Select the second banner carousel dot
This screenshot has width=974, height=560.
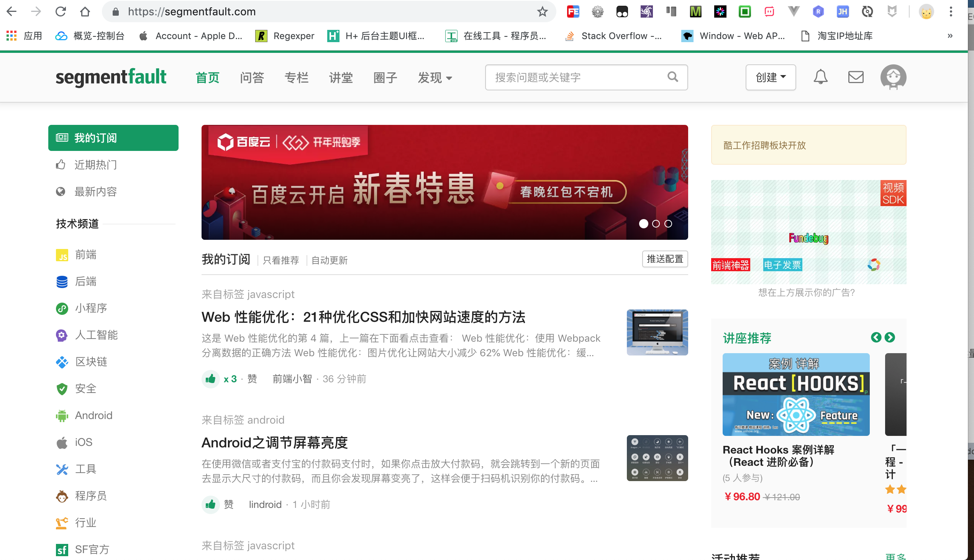656,224
